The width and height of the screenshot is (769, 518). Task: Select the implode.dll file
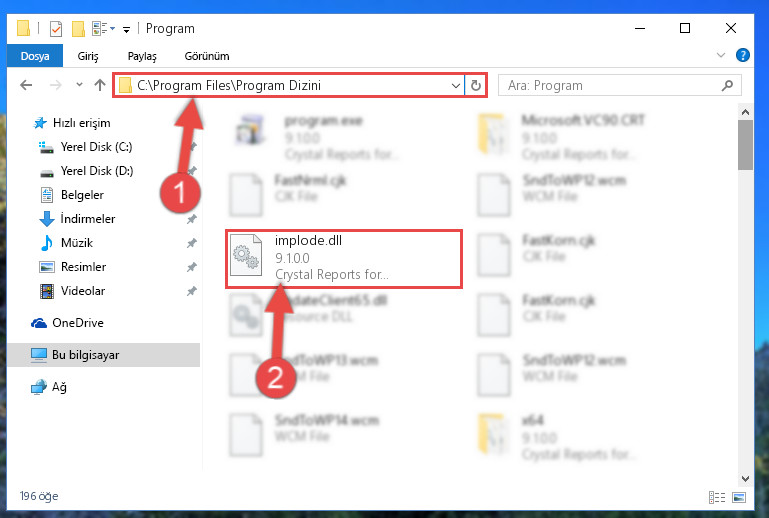pyautogui.click(x=344, y=259)
